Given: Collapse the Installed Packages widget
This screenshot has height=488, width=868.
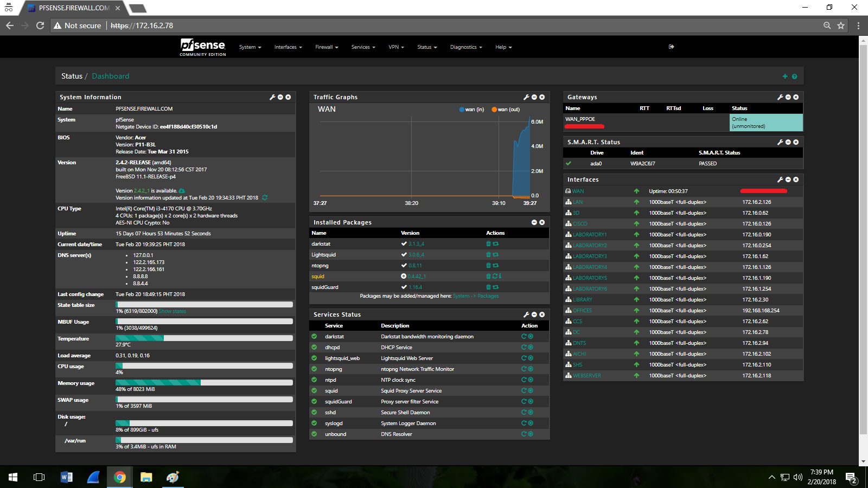Looking at the screenshot, I should tap(534, 222).
